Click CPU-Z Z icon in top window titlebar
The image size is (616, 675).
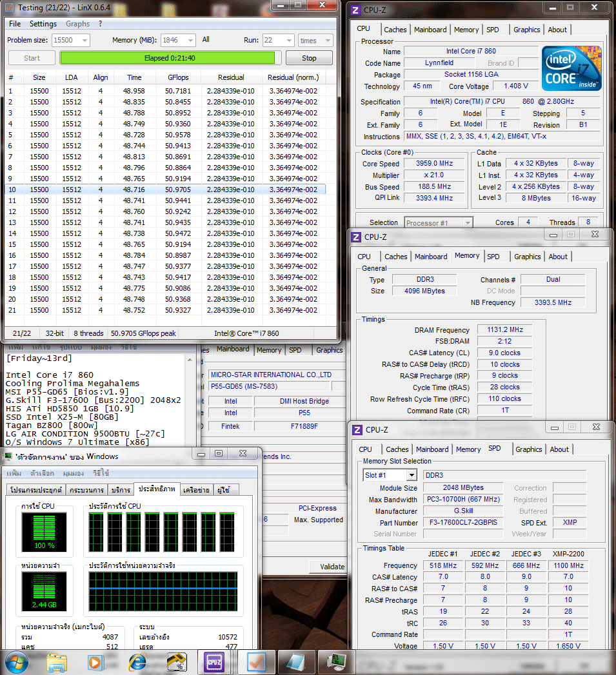[355, 10]
